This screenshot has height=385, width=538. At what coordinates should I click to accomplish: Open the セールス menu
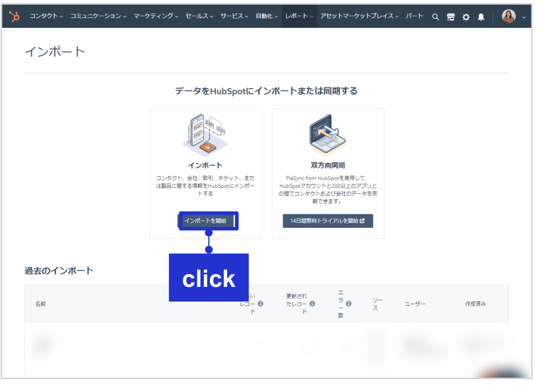199,16
